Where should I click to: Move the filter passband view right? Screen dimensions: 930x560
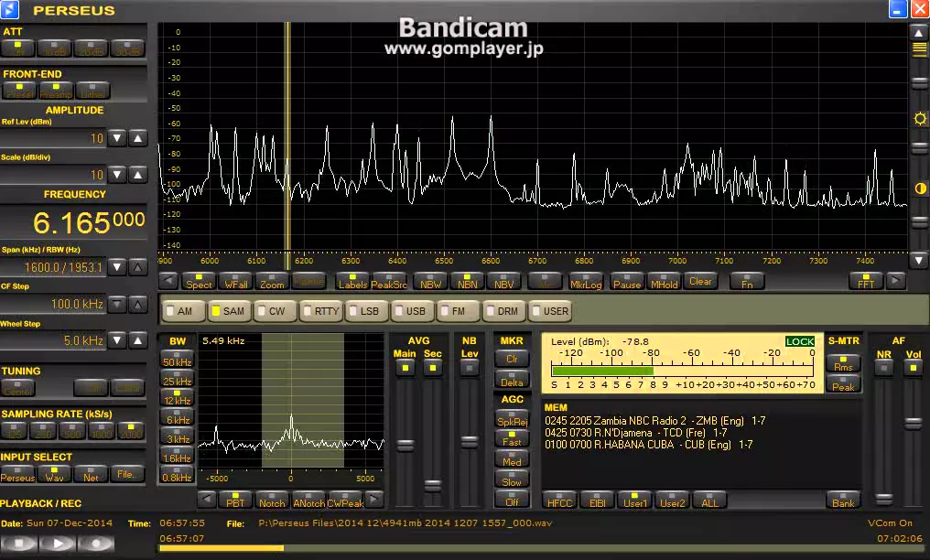(x=373, y=500)
